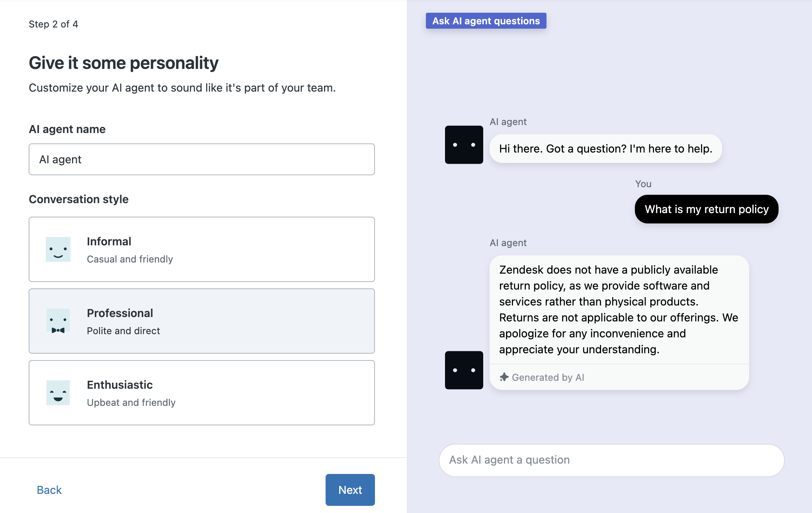Pick the Enthusiastic conversation style card

(201, 393)
